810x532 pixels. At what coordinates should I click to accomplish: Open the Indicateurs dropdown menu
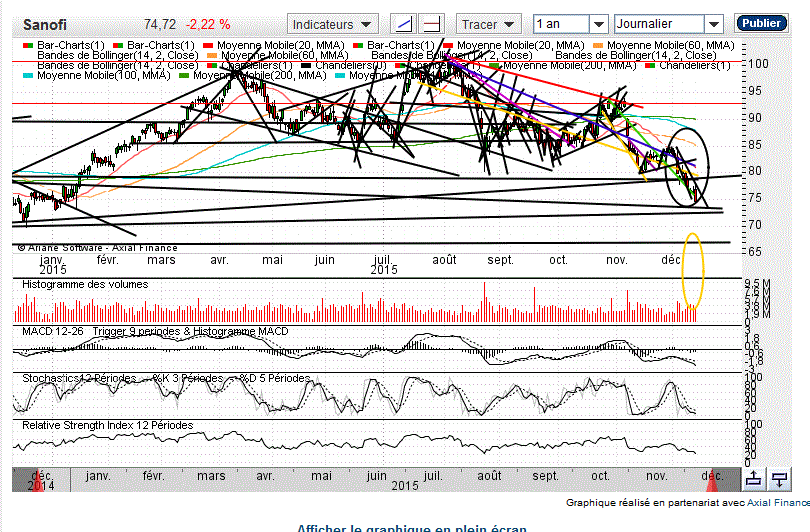click(x=333, y=24)
